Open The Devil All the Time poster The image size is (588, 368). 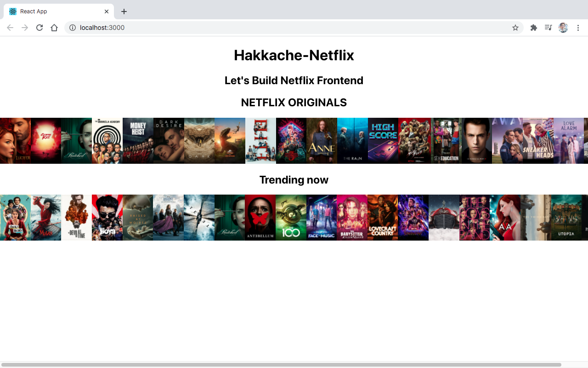point(77,218)
